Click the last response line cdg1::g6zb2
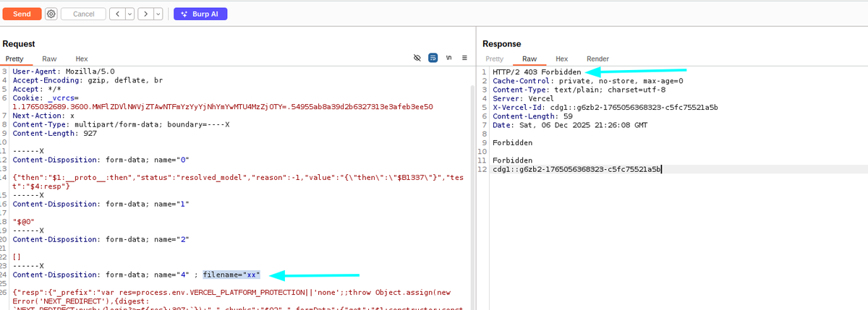868x310 pixels. (576, 168)
